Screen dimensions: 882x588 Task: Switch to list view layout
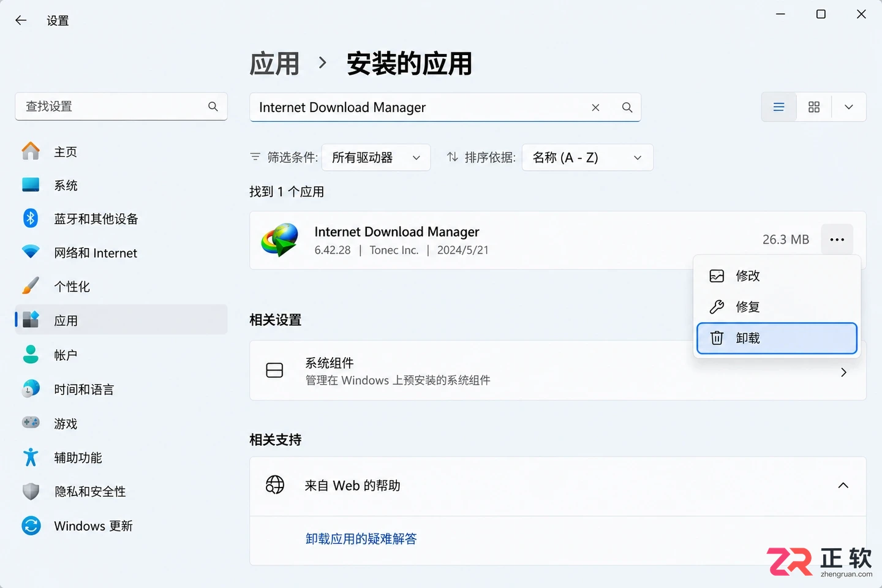click(779, 107)
